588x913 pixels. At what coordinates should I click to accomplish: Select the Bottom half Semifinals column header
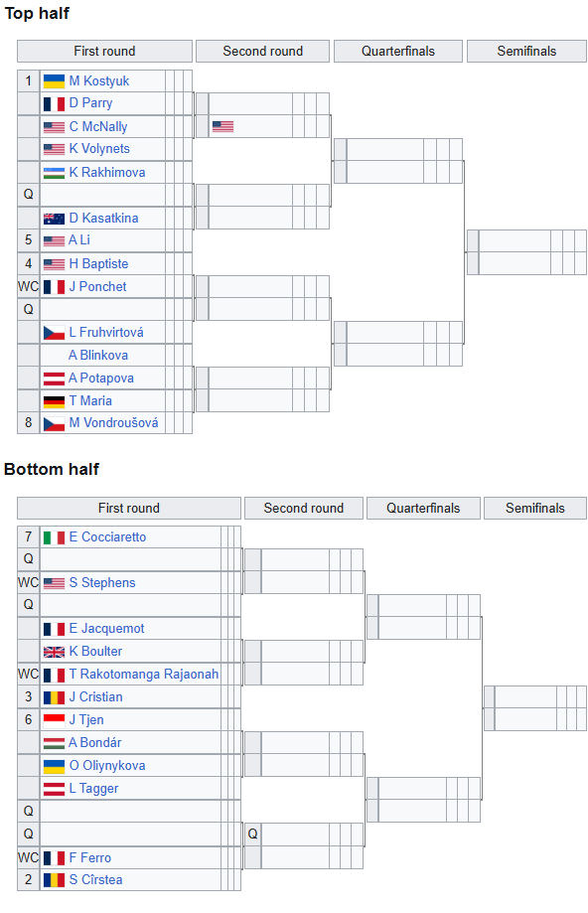[x=534, y=509]
